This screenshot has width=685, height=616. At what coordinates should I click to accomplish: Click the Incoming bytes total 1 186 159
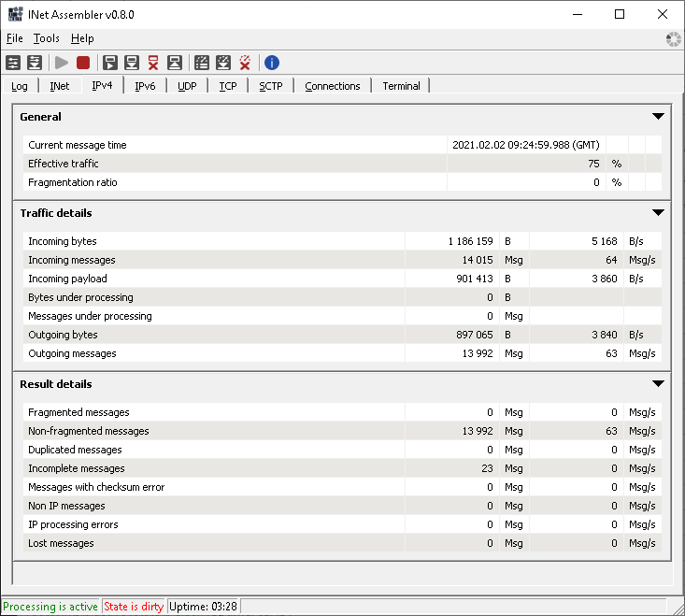(x=470, y=241)
